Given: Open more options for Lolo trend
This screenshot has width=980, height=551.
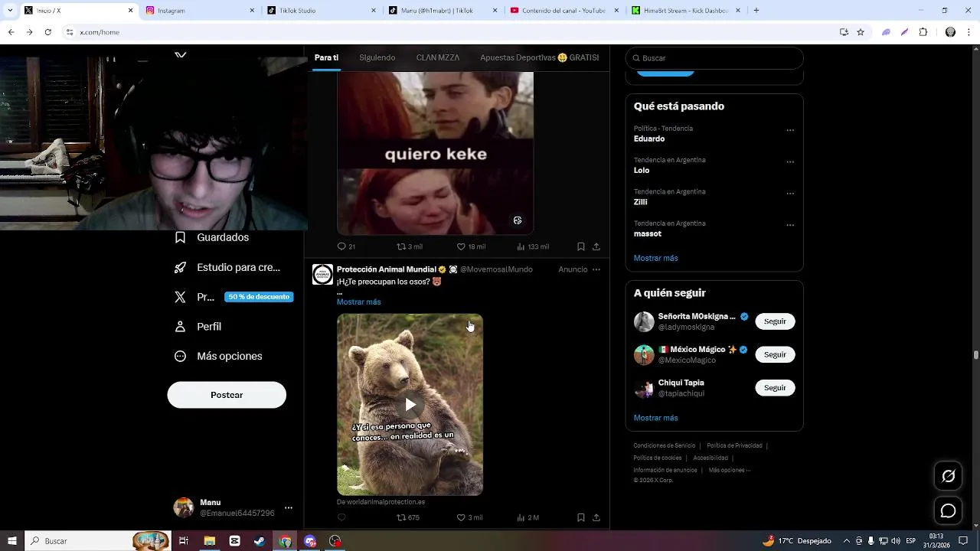Looking at the screenshot, I should pyautogui.click(x=790, y=161).
